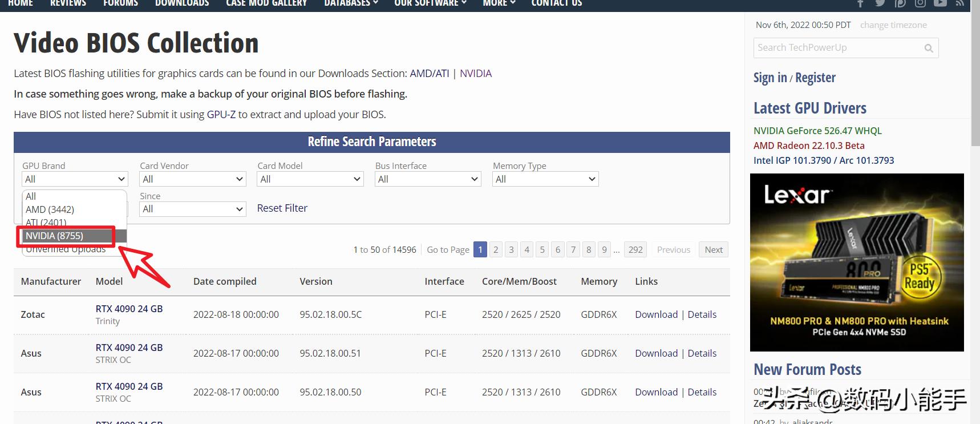The width and height of the screenshot is (980, 424).
Task: Click the Next page button
Action: (x=713, y=250)
